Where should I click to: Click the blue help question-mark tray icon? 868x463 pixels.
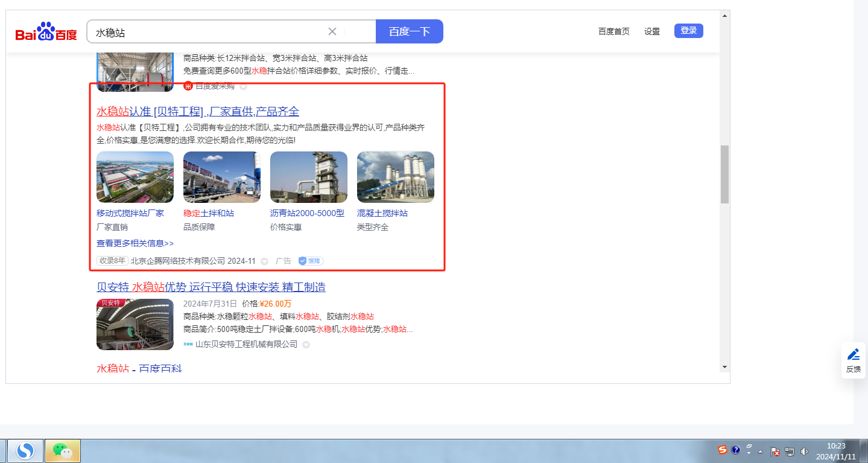pyautogui.click(x=735, y=450)
